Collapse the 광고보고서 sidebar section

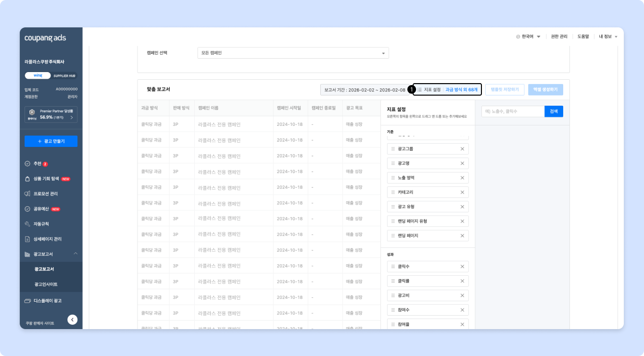click(x=75, y=254)
